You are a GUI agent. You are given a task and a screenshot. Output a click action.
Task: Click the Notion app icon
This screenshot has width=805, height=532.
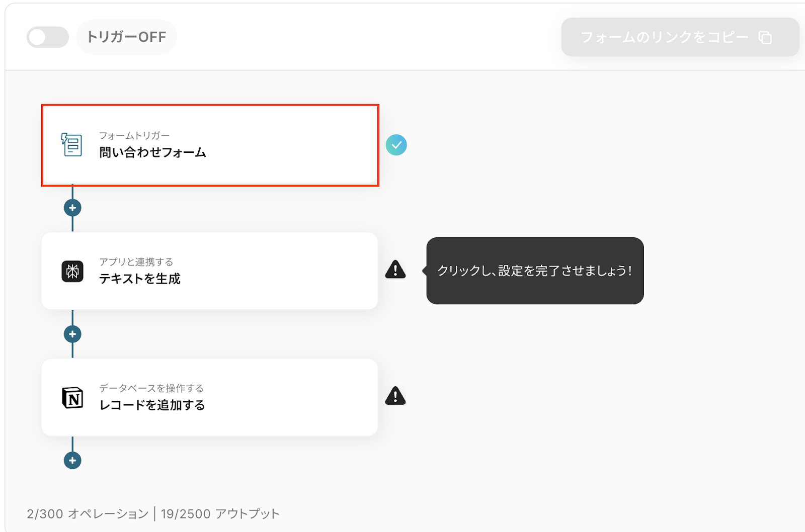tap(72, 398)
